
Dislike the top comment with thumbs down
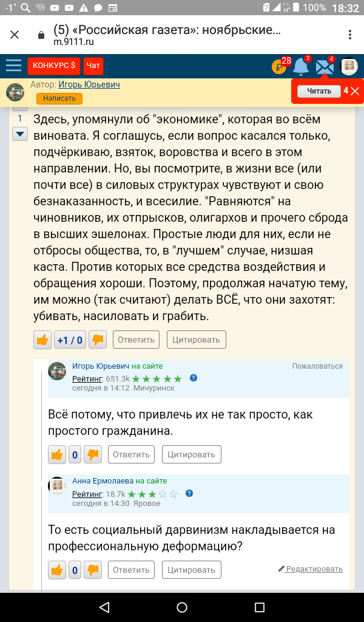click(97, 340)
